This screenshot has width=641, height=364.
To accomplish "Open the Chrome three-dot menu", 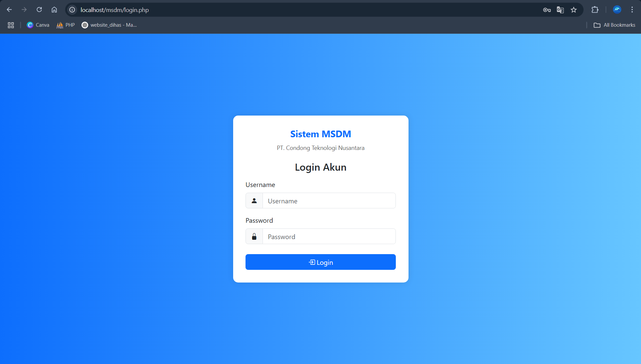I will 632,10.
